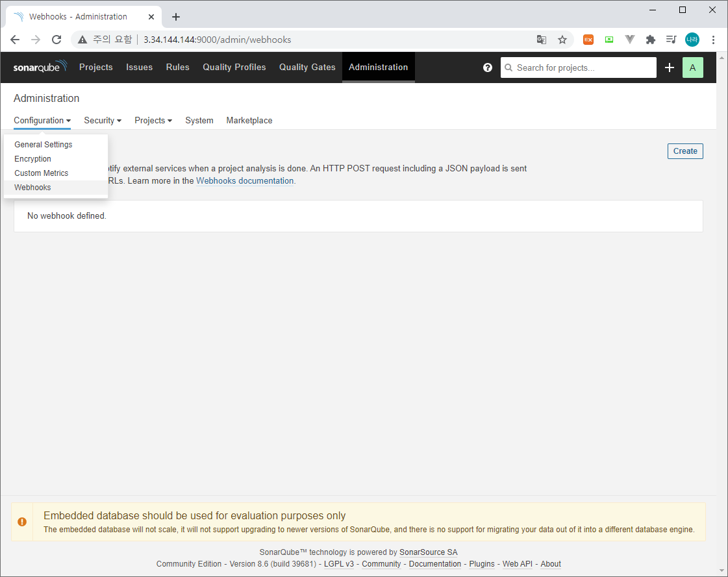
Task: Open the Webhooks documentation link
Action: [245, 180]
